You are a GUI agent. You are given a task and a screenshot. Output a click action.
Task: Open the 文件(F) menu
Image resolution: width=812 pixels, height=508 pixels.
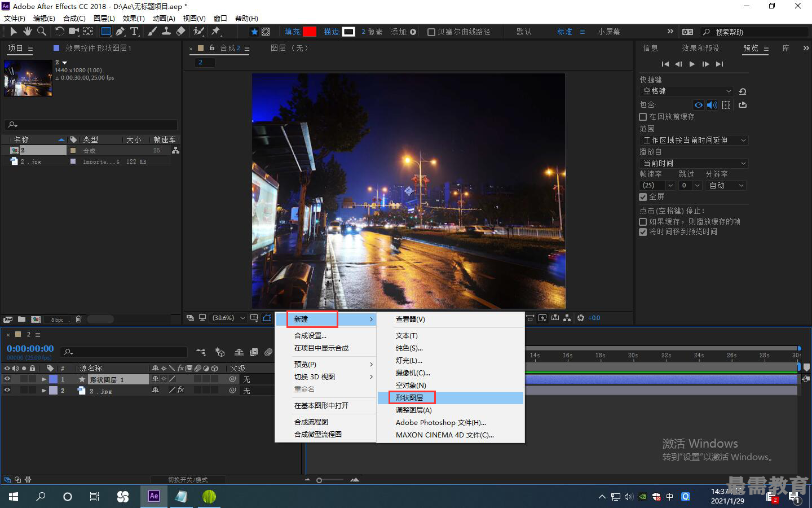(x=15, y=19)
